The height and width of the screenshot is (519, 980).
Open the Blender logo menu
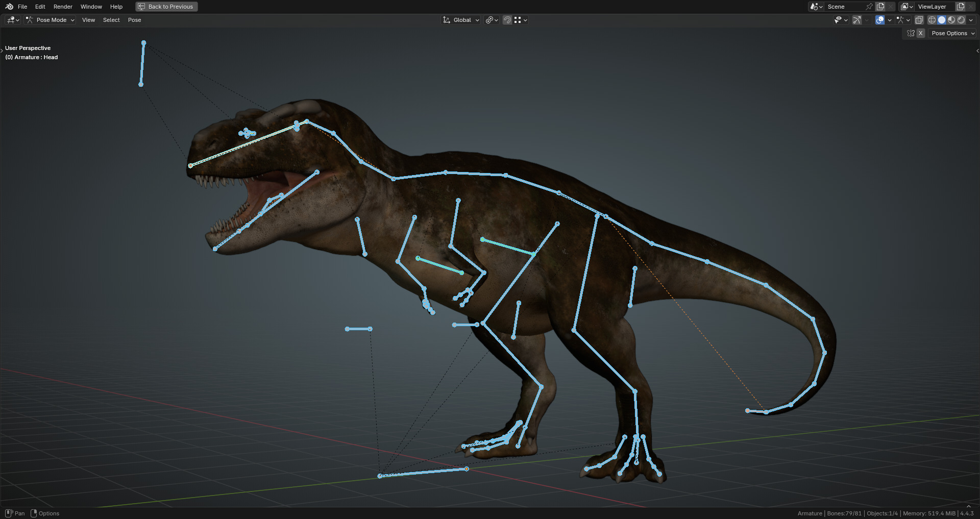click(9, 7)
